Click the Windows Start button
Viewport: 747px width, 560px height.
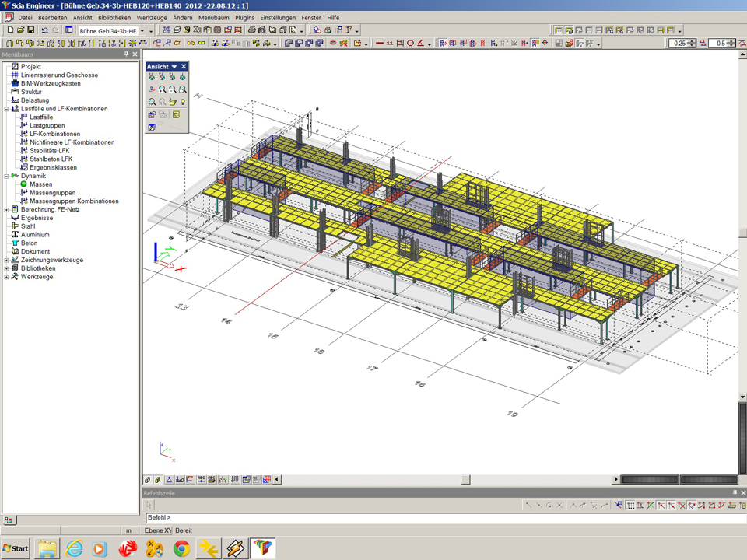16,548
